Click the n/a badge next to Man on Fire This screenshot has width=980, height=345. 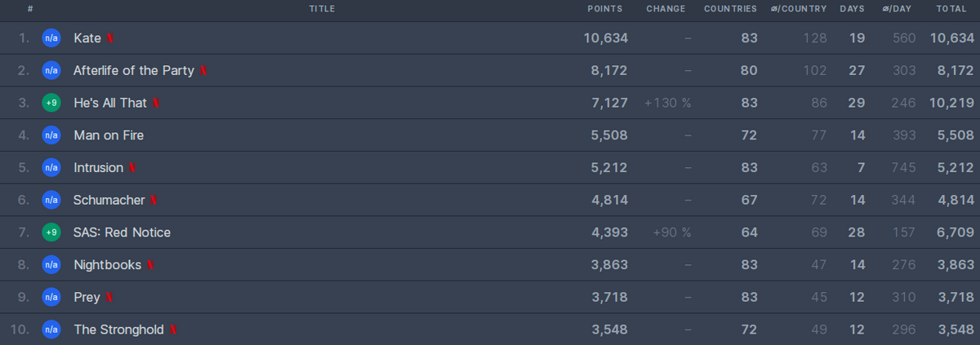coord(51,135)
